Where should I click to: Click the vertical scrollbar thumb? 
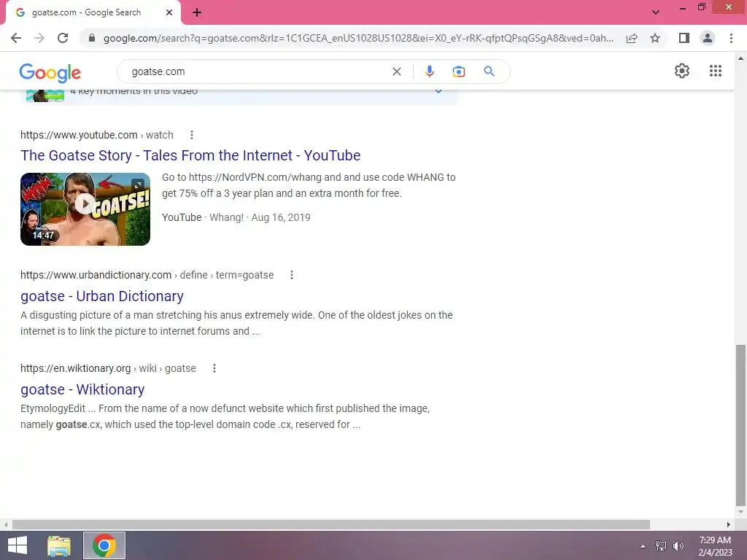click(740, 425)
